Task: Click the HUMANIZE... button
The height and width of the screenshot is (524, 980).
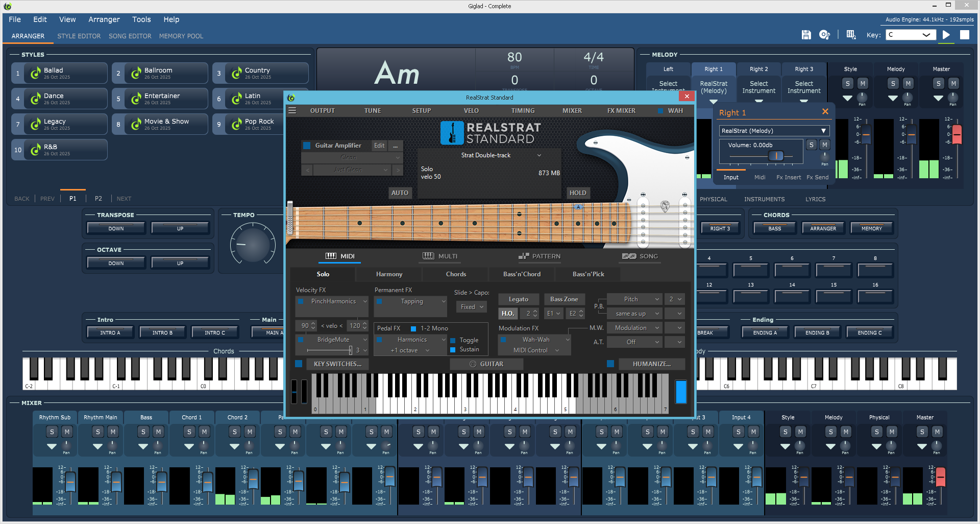Action: point(651,364)
